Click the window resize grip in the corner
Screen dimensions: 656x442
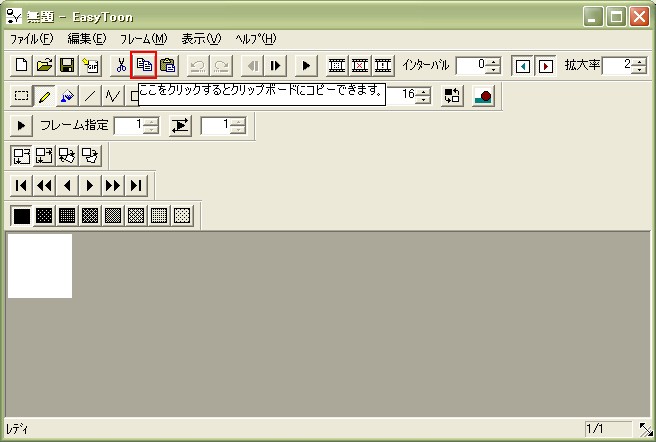tap(646, 429)
